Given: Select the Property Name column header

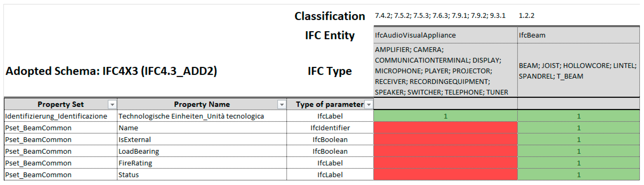Looking at the screenshot, I should click(202, 104).
